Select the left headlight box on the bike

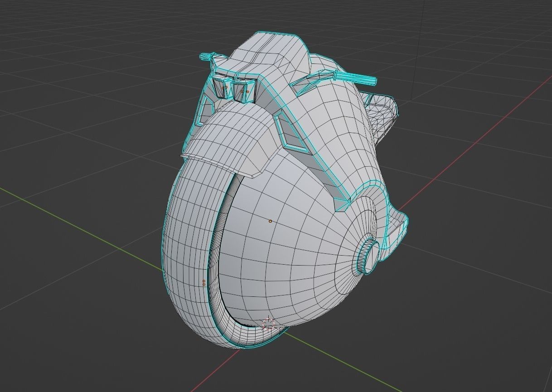223,88
